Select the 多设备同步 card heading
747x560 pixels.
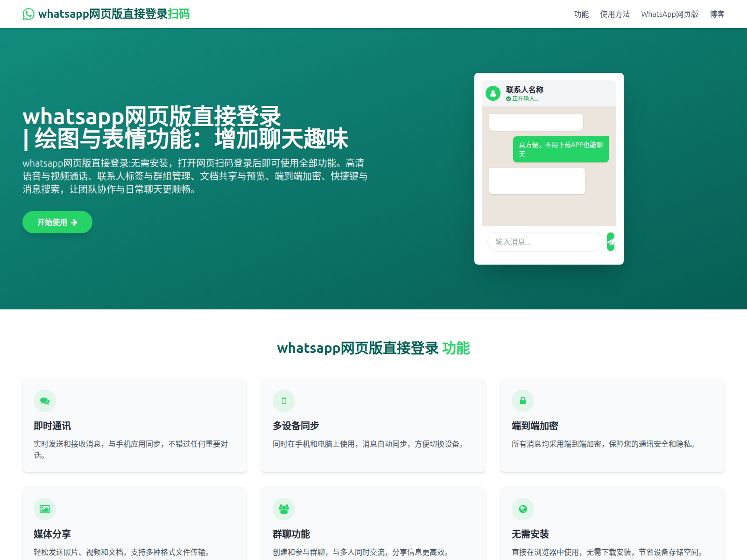click(x=296, y=426)
